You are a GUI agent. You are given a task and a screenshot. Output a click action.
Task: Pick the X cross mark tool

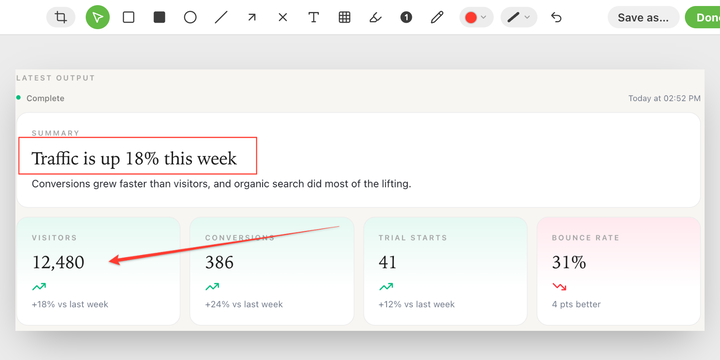click(x=283, y=17)
